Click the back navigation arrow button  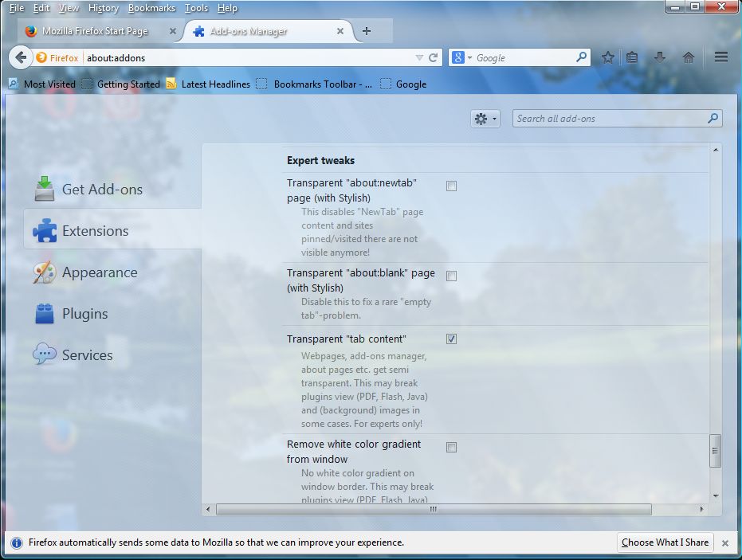[x=20, y=57]
